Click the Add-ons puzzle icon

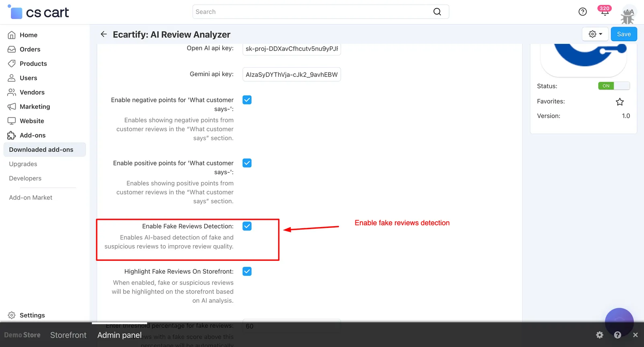tap(12, 135)
